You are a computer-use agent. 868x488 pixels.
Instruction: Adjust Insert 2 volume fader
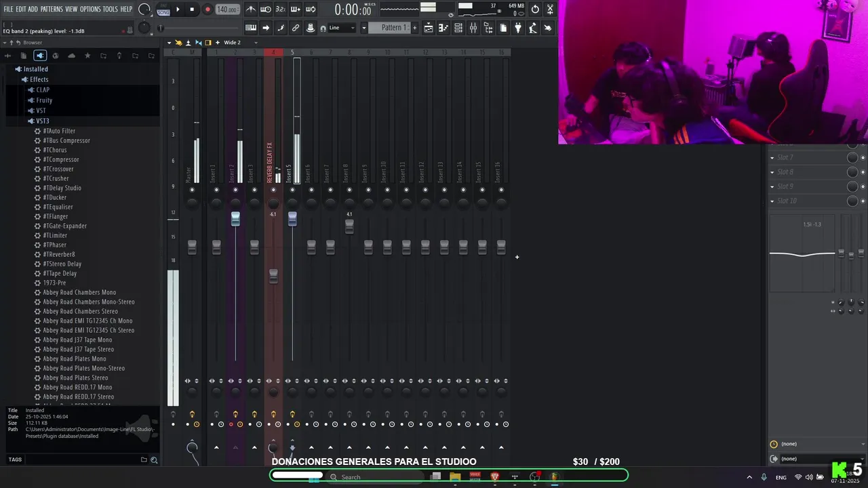point(235,218)
